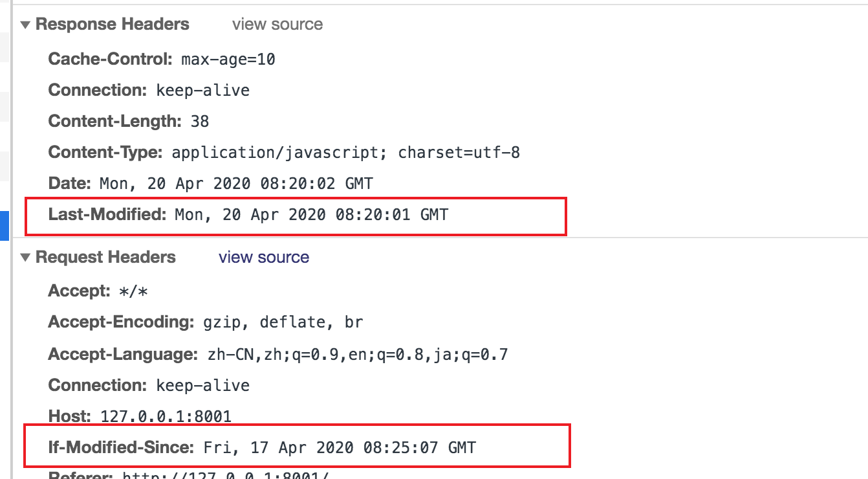868x479 pixels.
Task: Click the Request Headers section title
Action: click(x=105, y=258)
